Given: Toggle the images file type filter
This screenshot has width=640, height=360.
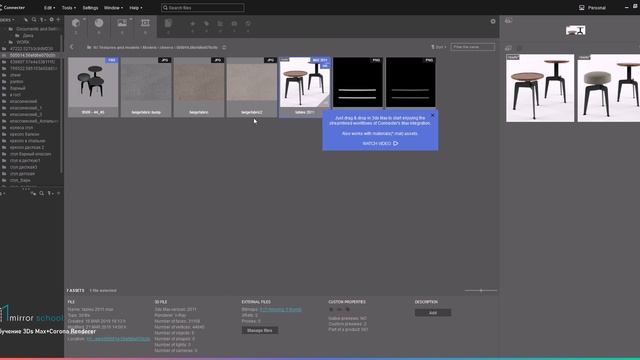Looking at the screenshot, I should tap(122, 24).
